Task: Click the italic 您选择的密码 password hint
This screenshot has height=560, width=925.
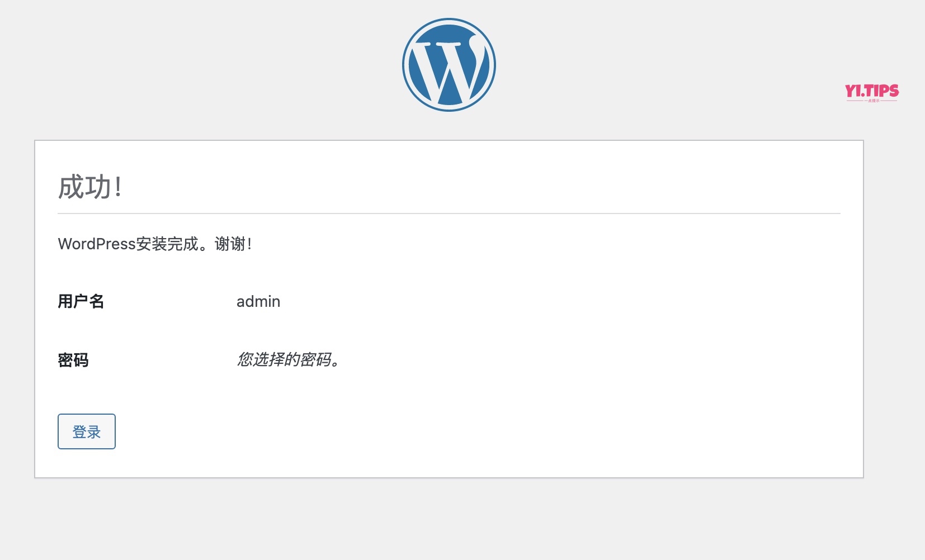Action: point(288,360)
